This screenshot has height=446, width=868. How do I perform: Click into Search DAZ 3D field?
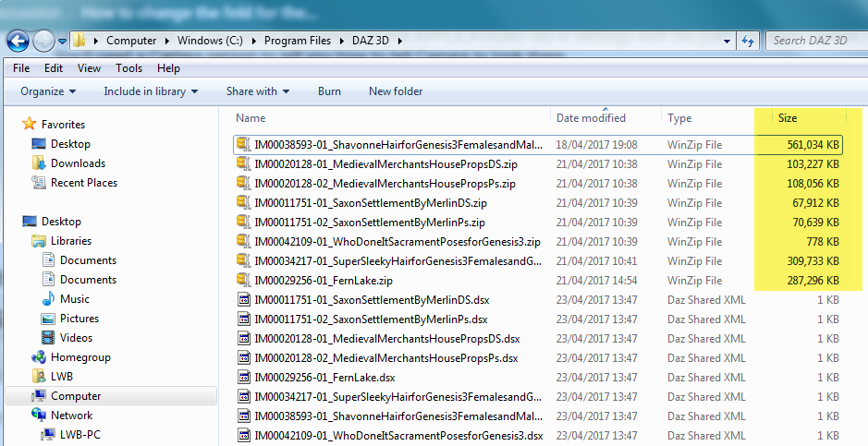pyautogui.click(x=816, y=41)
